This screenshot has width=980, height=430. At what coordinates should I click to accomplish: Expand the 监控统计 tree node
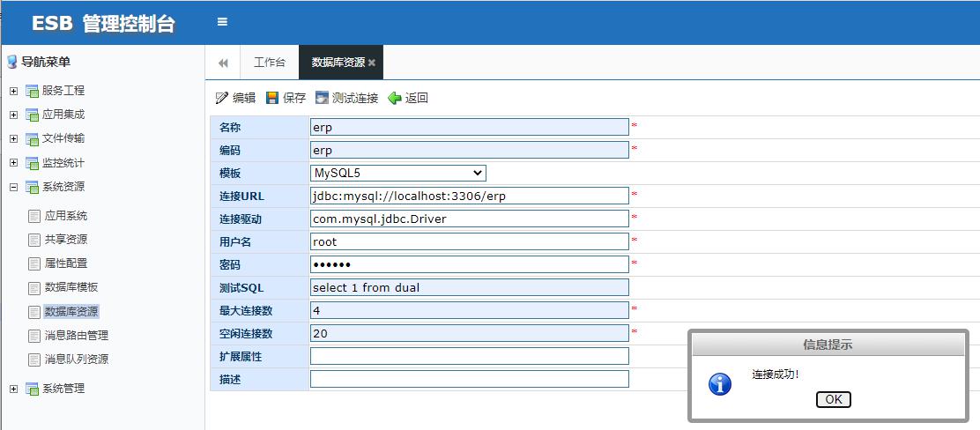14,164
